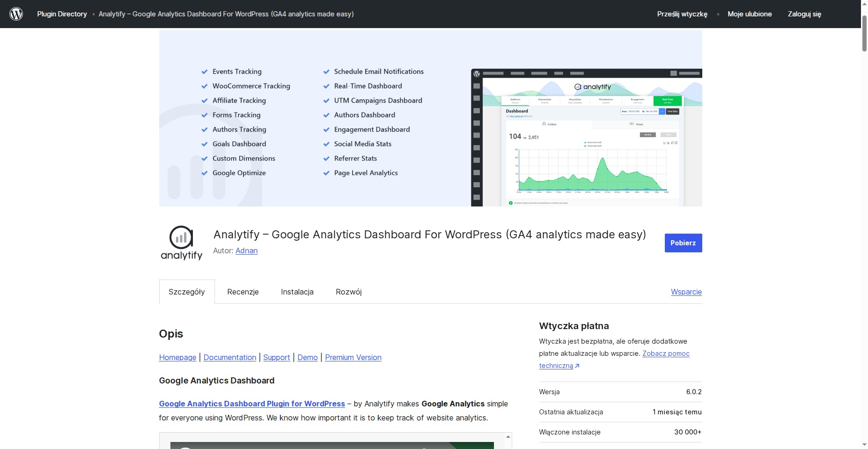868x449 pixels.
Task: Click the 'Affiliate Tracking' feature text
Action: click(x=239, y=100)
